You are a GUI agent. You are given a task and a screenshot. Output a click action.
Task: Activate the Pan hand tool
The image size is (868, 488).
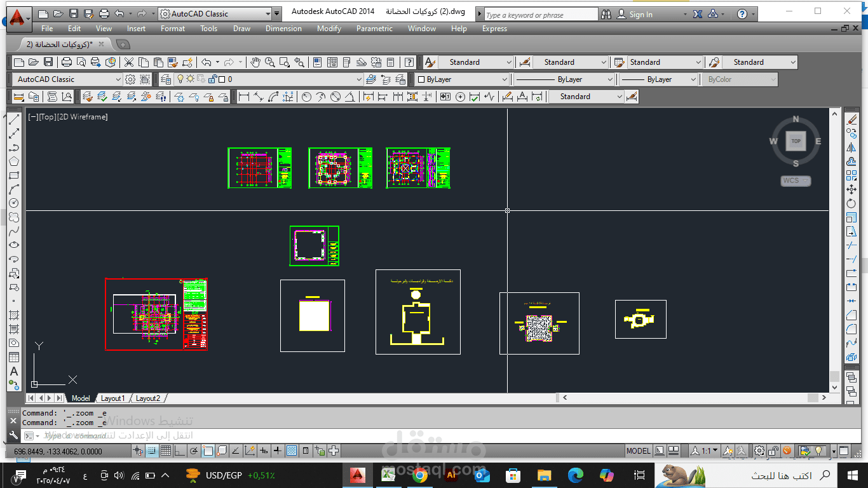[255, 62]
